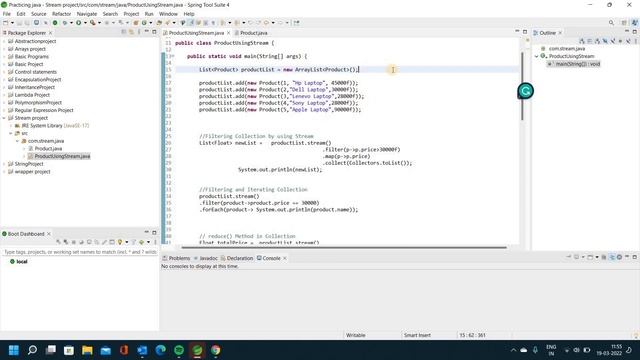Click the lightbulb icon in Boot Dashboard toolbar
Viewport: 640px width, 360px height.
point(120,242)
